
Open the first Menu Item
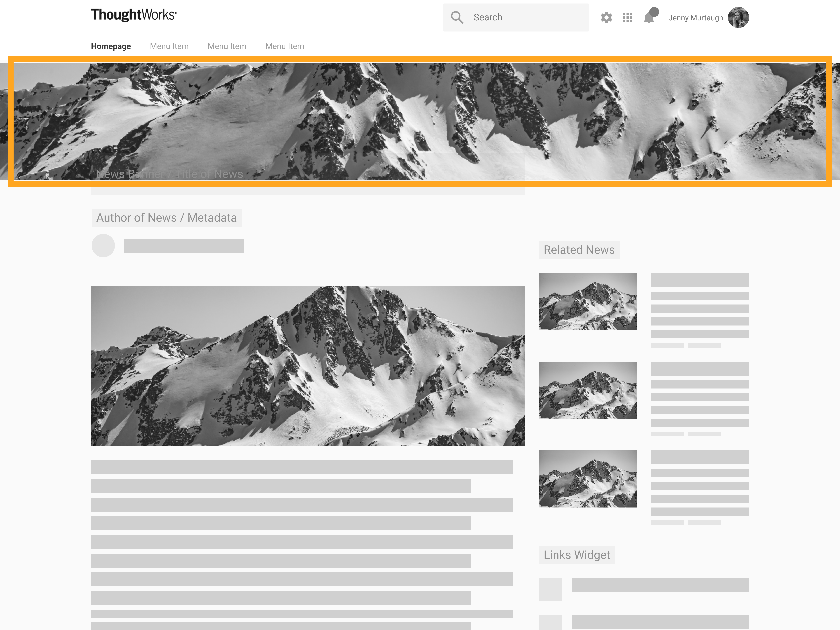coord(169,46)
